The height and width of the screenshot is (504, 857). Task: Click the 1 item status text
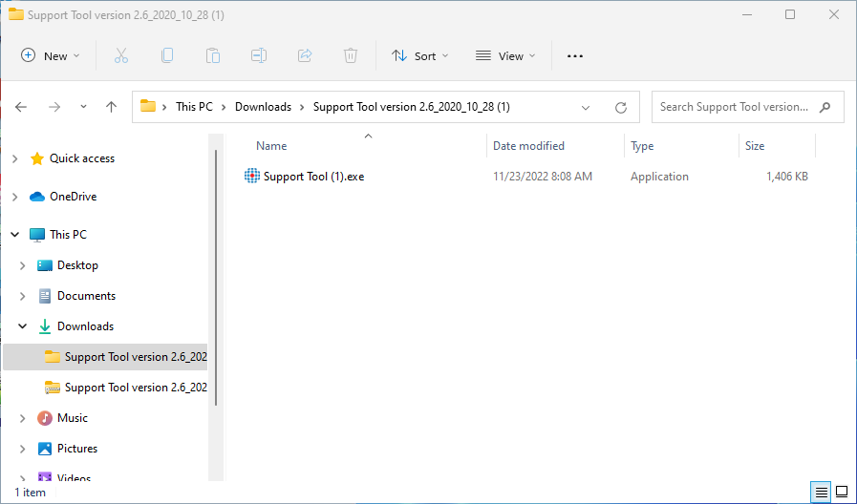(x=30, y=493)
